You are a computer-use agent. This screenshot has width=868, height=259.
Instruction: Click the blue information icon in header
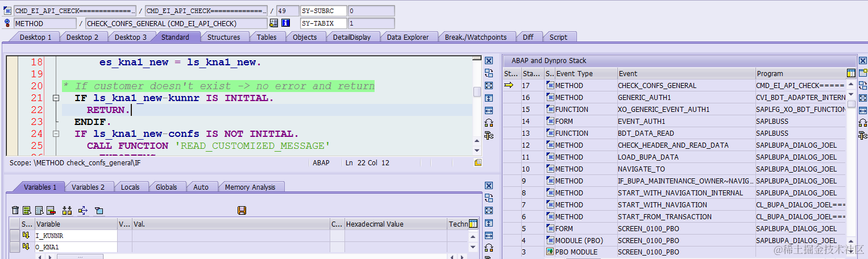coord(286,23)
